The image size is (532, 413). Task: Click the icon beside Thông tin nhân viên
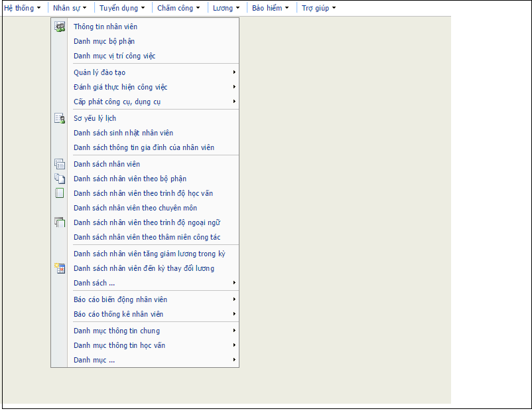coord(60,27)
